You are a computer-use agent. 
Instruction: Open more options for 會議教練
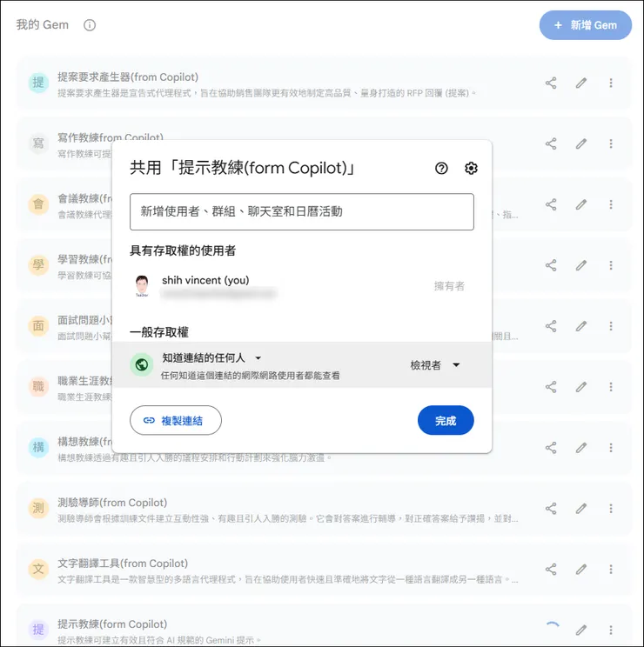coord(611,204)
